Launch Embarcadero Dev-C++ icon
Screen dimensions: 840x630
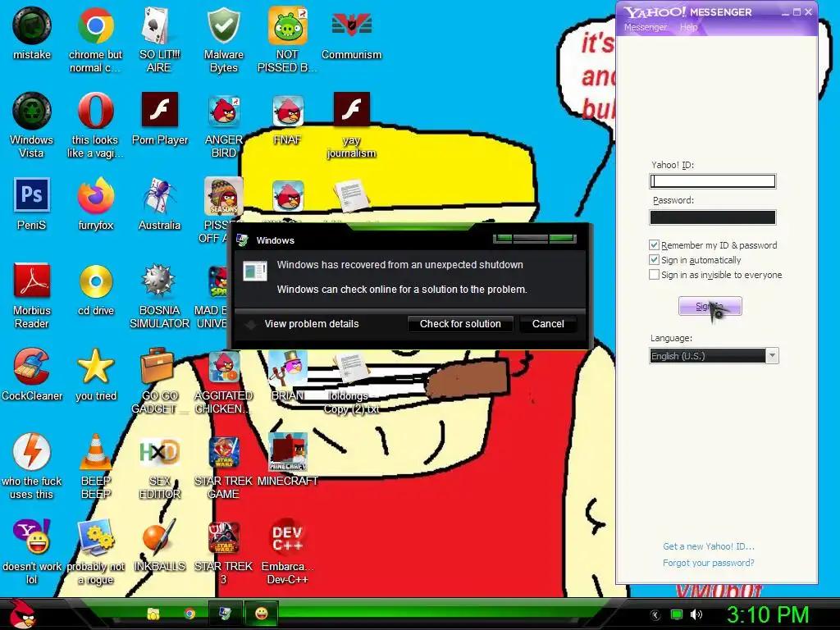point(288,537)
